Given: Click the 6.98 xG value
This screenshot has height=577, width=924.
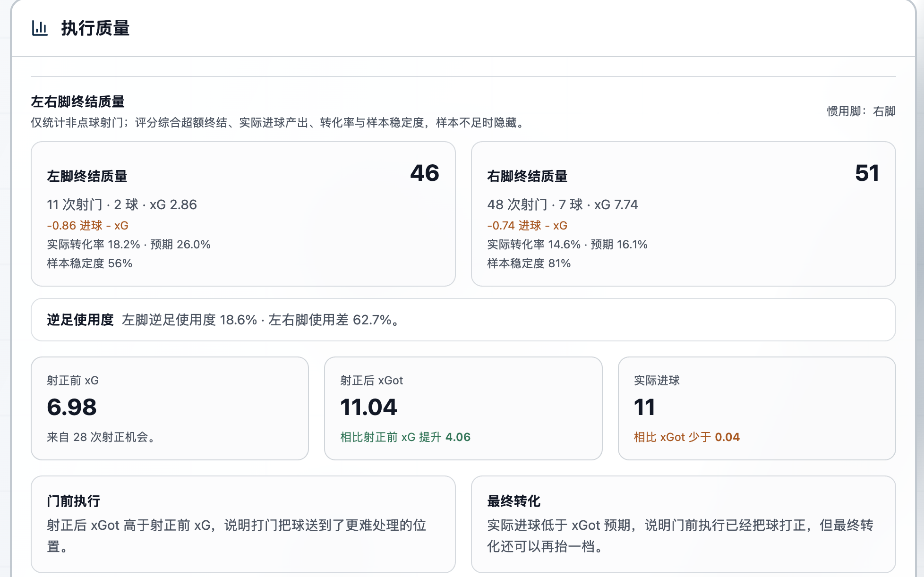Looking at the screenshot, I should point(72,407).
